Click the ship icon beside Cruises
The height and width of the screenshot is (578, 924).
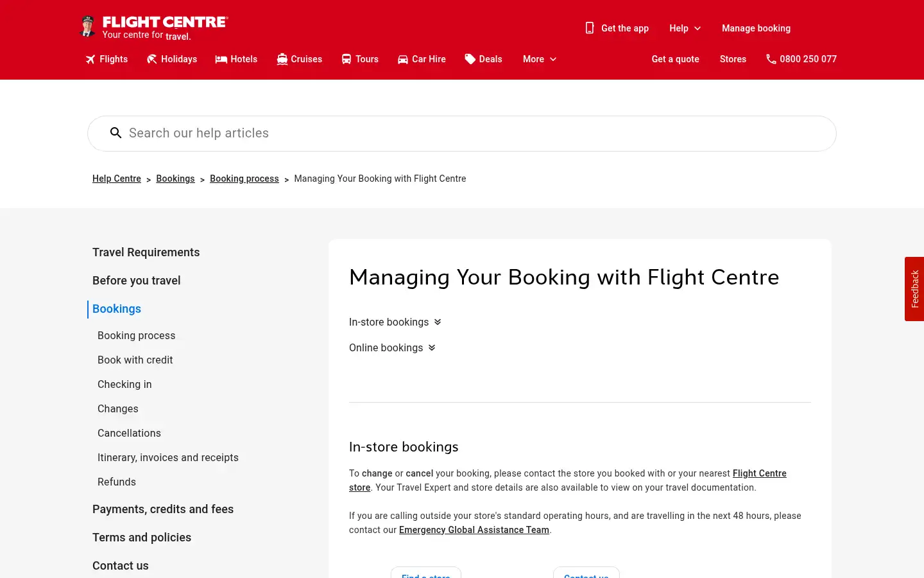click(282, 59)
